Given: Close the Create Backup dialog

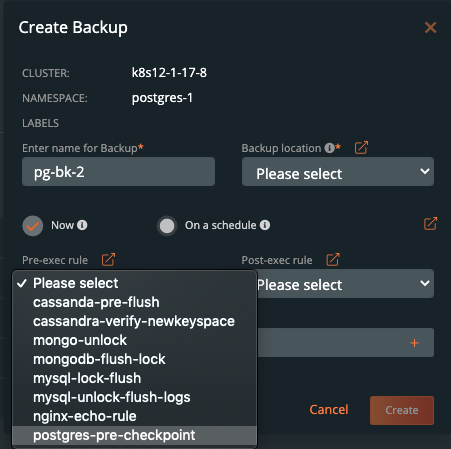Looking at the screenshot, I should tap(430, 27).
